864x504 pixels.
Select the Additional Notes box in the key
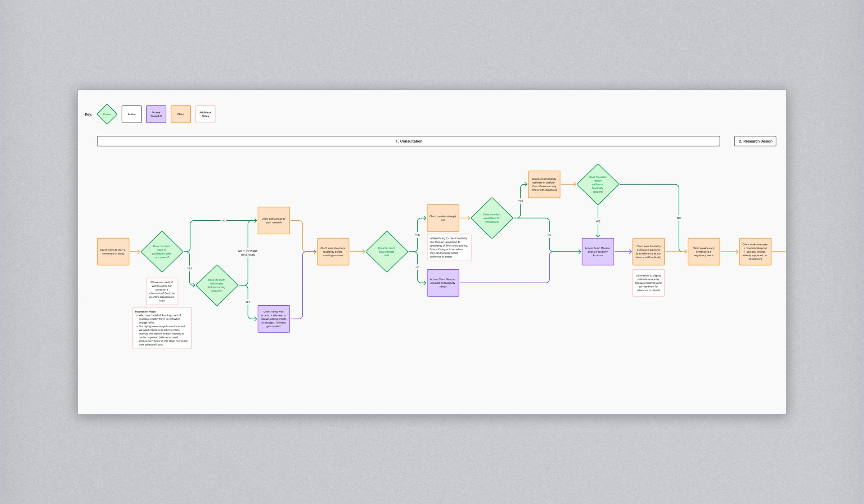click(x=205, y=114)
